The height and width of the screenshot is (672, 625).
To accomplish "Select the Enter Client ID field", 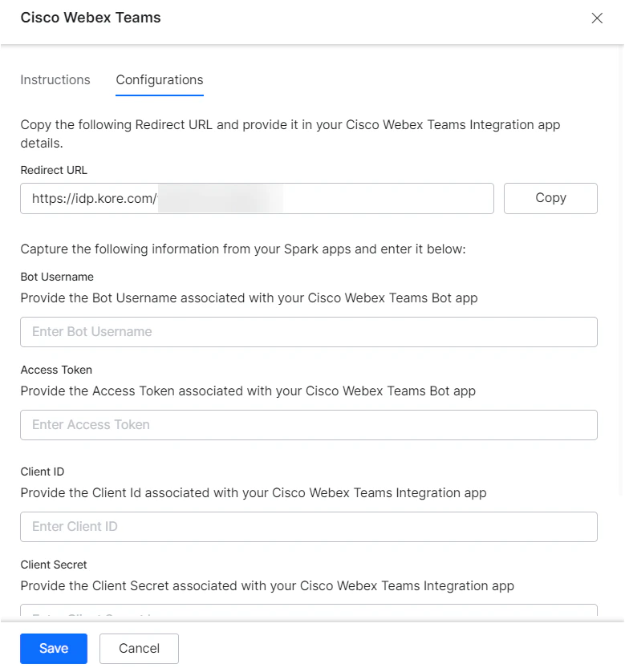I will tap(309, 527).
